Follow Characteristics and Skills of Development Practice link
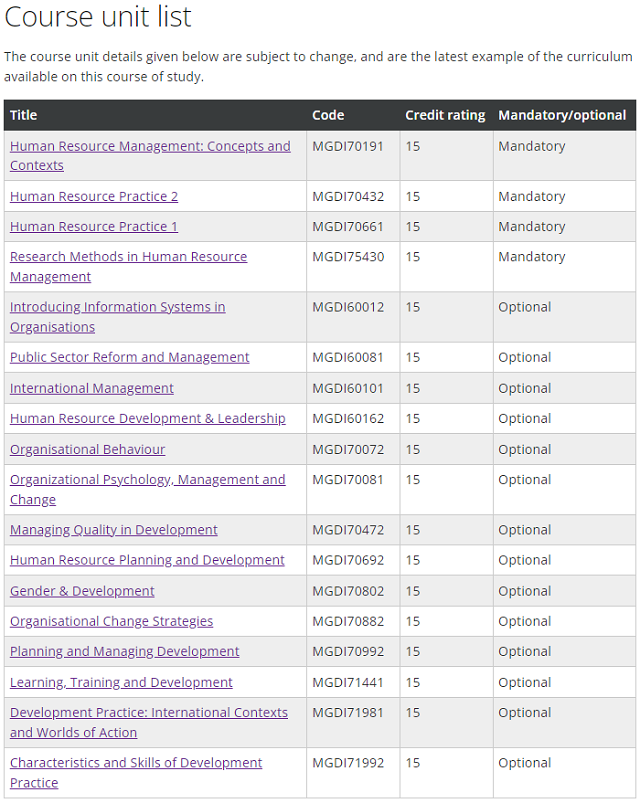The width and height of the screenshot is (640, 803). coord(136,773)
